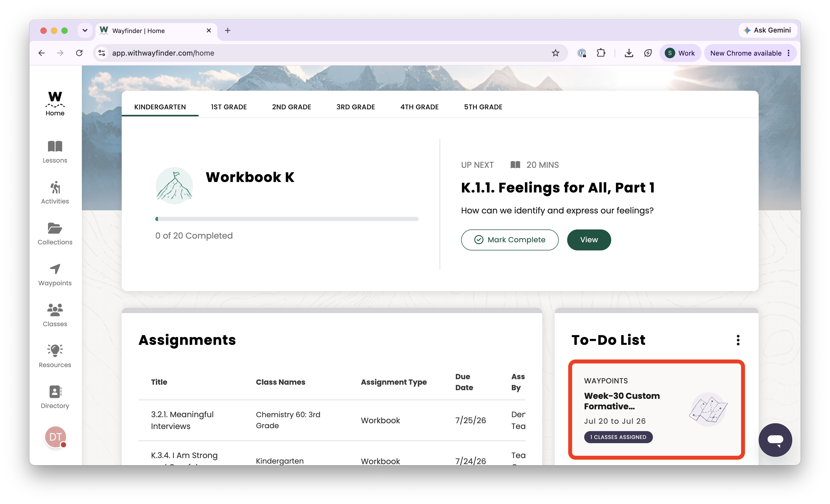This screenshot has width=830, height=504.
Task: Open Chrome downloads icon
Action: point(629,53)
